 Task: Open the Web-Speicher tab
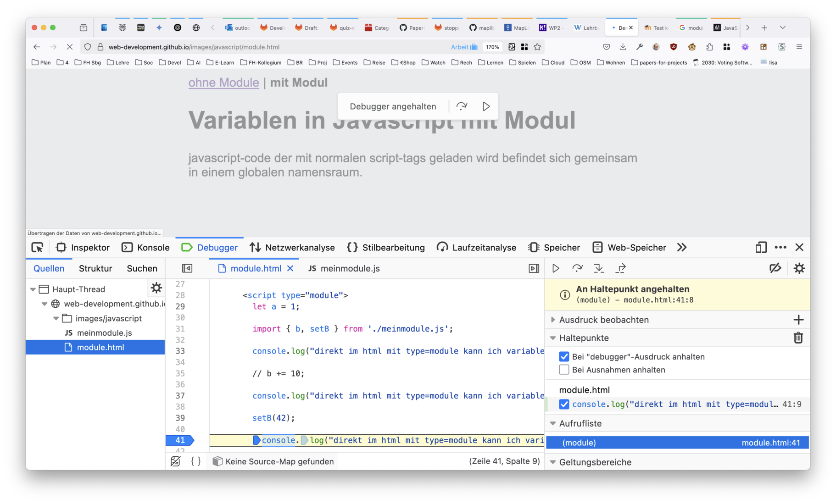click(x=629, y=248)
